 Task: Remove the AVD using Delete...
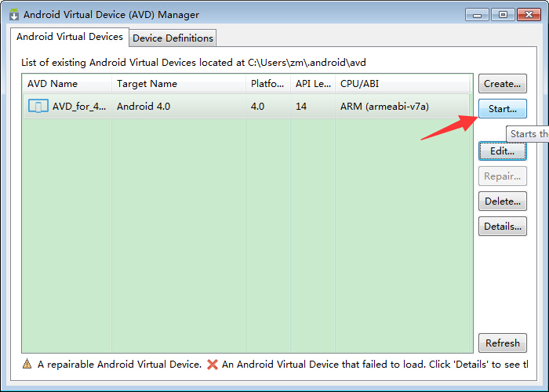click(x=503, y=201)
